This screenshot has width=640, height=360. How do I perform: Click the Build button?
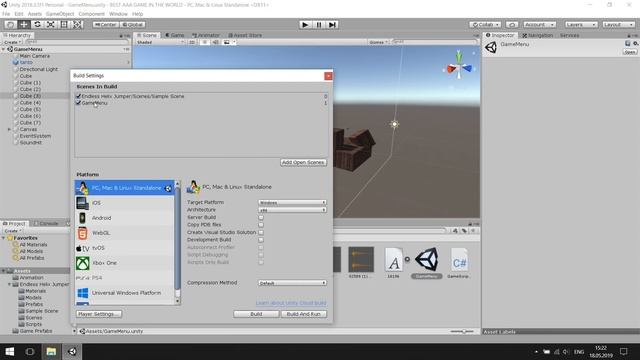256,314
